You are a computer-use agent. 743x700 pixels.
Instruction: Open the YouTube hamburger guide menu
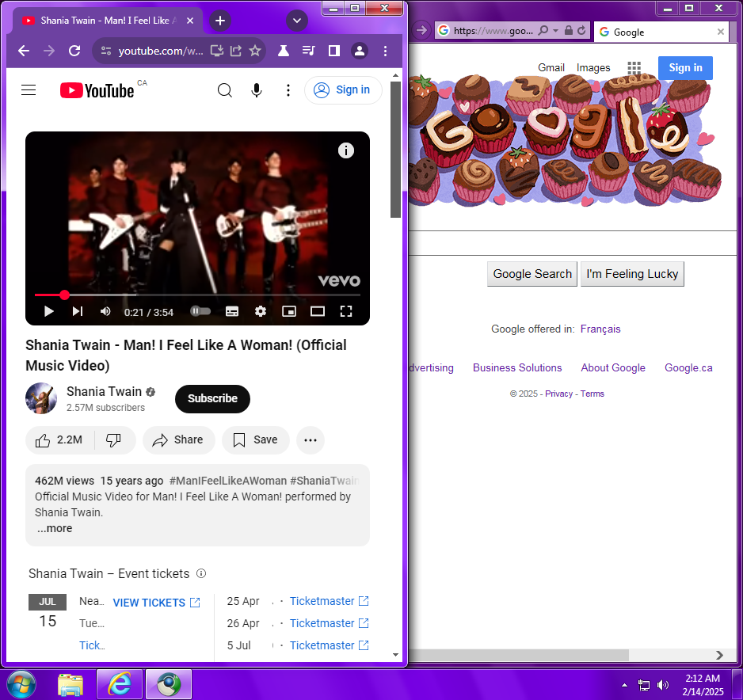29,90
